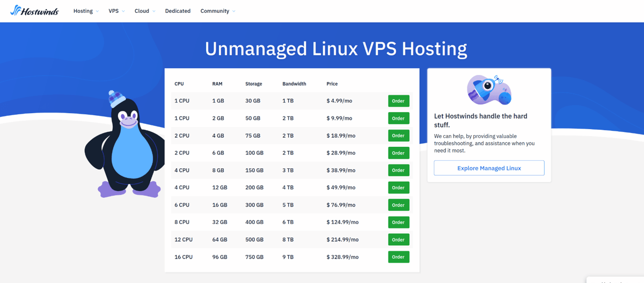
Task: Open the Hosting dropdown menu
Action: (86, 11)
